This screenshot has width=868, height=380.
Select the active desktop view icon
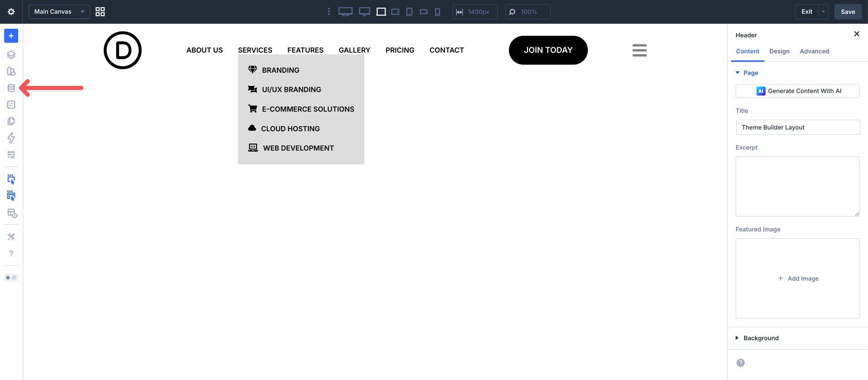(x=381, y=12)
